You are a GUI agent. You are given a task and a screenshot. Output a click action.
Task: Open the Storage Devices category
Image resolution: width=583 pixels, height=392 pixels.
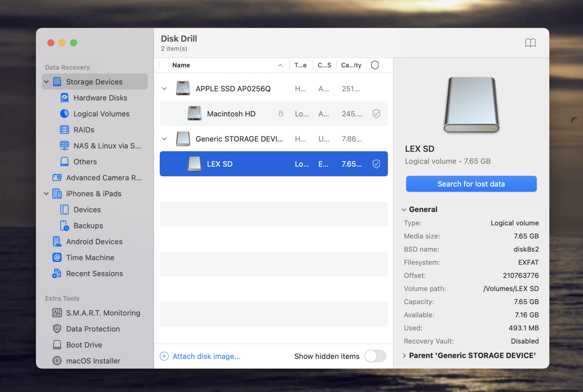tap(94, 82)
